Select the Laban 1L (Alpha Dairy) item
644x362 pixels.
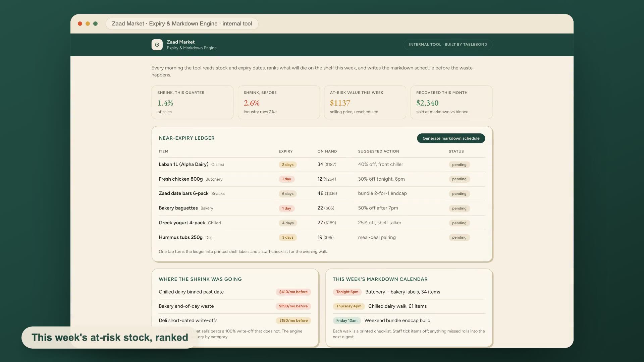point(183,165)
